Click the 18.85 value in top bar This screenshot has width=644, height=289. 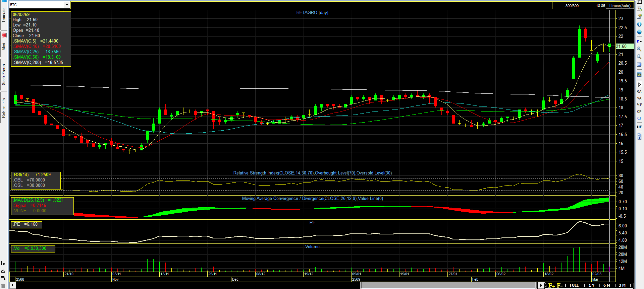tap(600, 5)
